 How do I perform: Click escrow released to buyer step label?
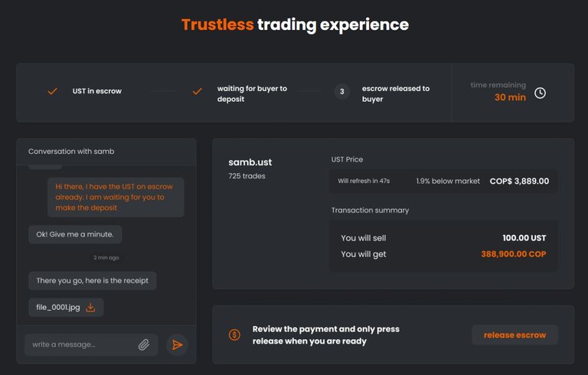(x=396, y=93)
